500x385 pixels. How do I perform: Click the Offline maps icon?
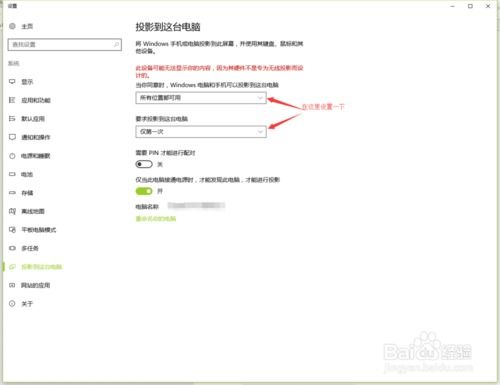(x=12, y=211)
